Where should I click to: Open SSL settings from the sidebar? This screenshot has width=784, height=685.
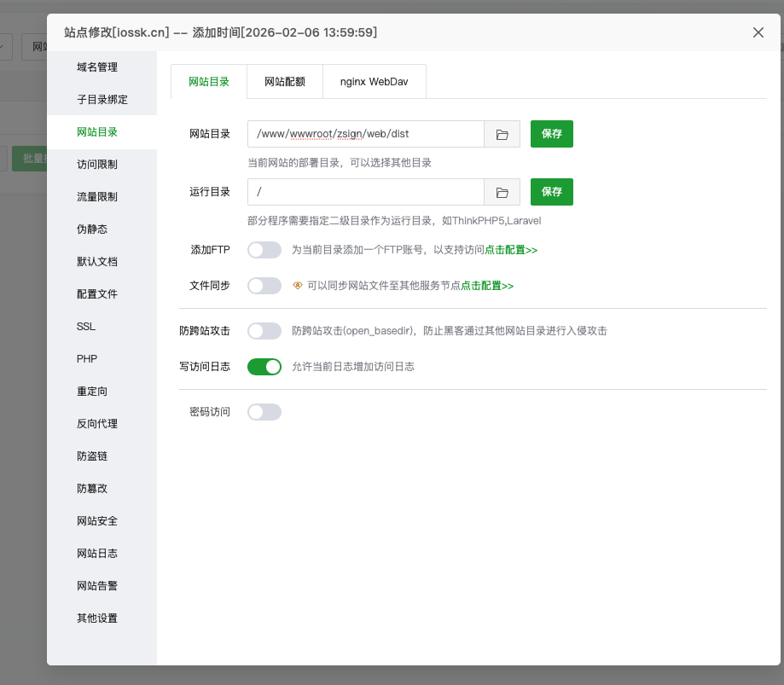[85, 327]
